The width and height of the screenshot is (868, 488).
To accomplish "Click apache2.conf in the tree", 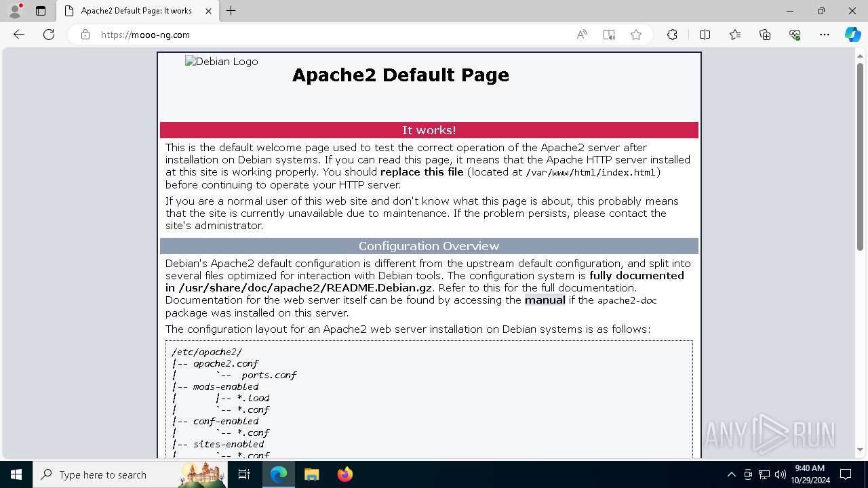I will point(226,363).
